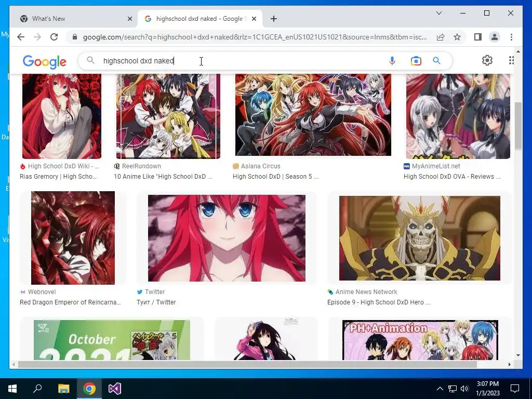The height and width of the screenshot is (399, 532).
Task: Click the horizontal scrollbar thumb
Action: coord(247,364)
